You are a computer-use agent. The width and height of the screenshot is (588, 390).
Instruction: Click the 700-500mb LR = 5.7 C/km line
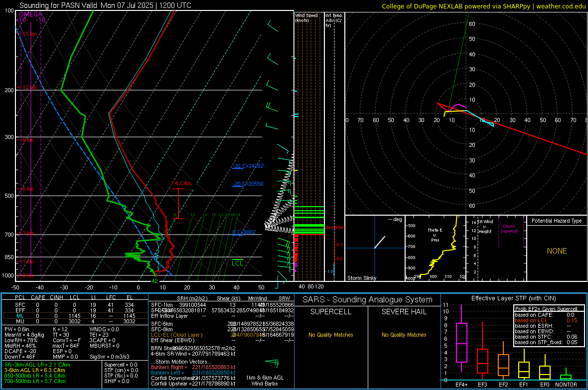(35, 381)
